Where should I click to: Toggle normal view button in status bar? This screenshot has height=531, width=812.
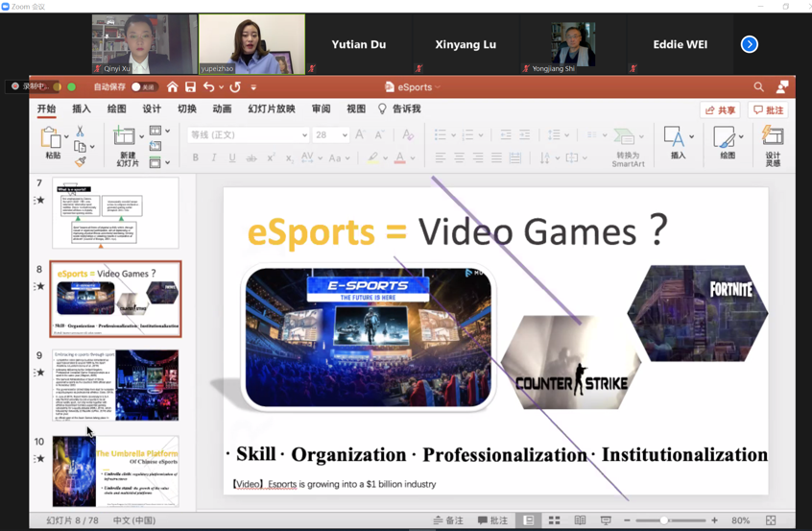[528, 520]
